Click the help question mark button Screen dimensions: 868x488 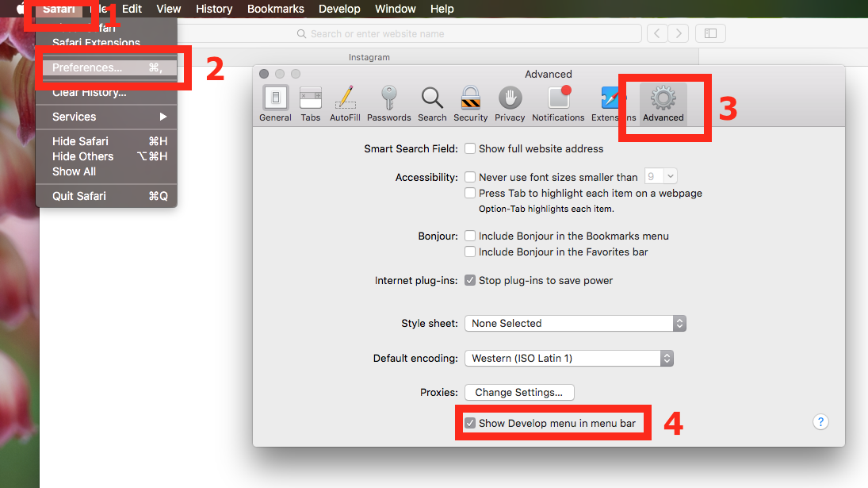[820, 422]
